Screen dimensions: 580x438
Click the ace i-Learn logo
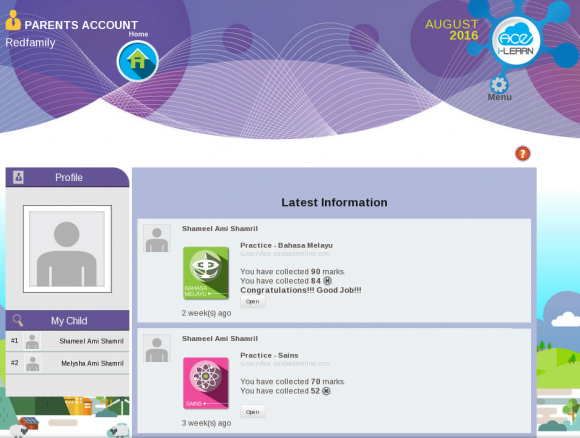516,41
